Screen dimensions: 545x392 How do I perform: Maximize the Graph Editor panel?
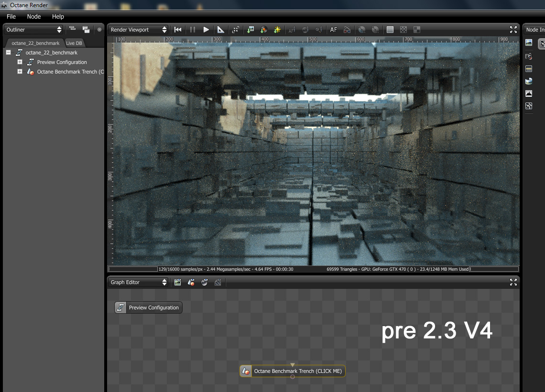(x=513, y=282)
